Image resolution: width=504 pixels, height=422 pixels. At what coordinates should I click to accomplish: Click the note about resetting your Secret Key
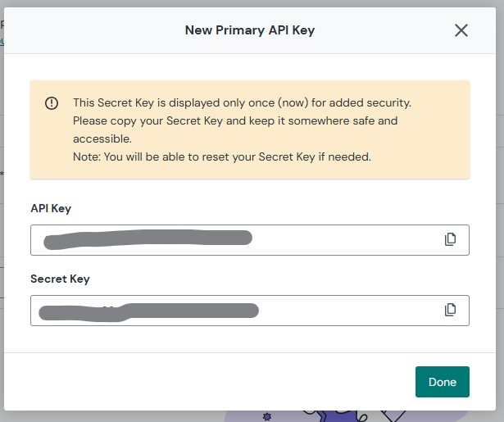221,156
